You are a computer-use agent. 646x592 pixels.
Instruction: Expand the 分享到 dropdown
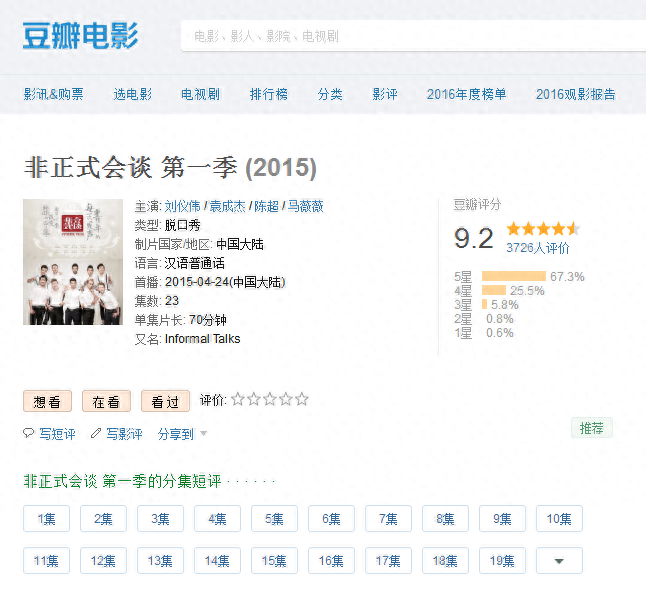point(182,434)
